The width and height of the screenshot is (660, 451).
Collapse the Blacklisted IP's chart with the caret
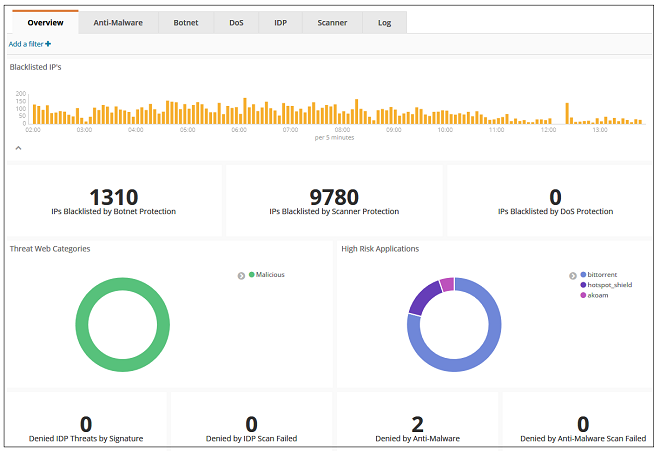tap(17, 148)
